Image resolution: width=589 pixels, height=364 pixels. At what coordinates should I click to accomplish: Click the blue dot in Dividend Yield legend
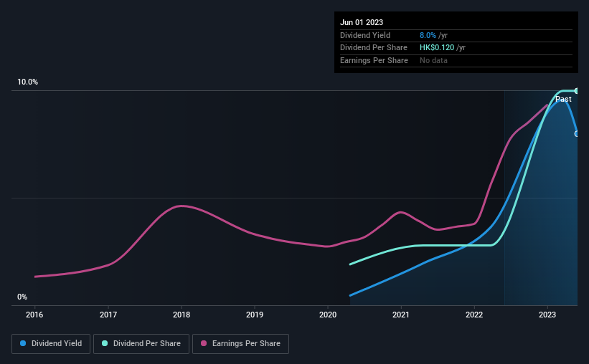pos(24,343)
